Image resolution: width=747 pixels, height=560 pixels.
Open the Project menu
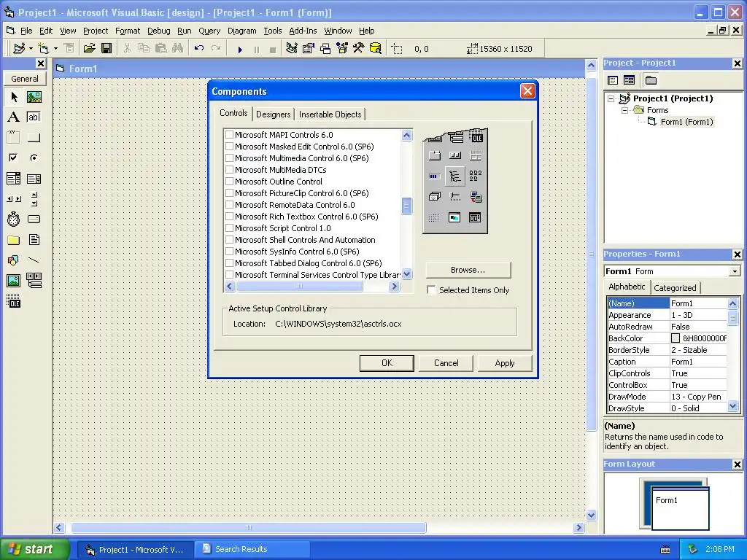point(96,31)
